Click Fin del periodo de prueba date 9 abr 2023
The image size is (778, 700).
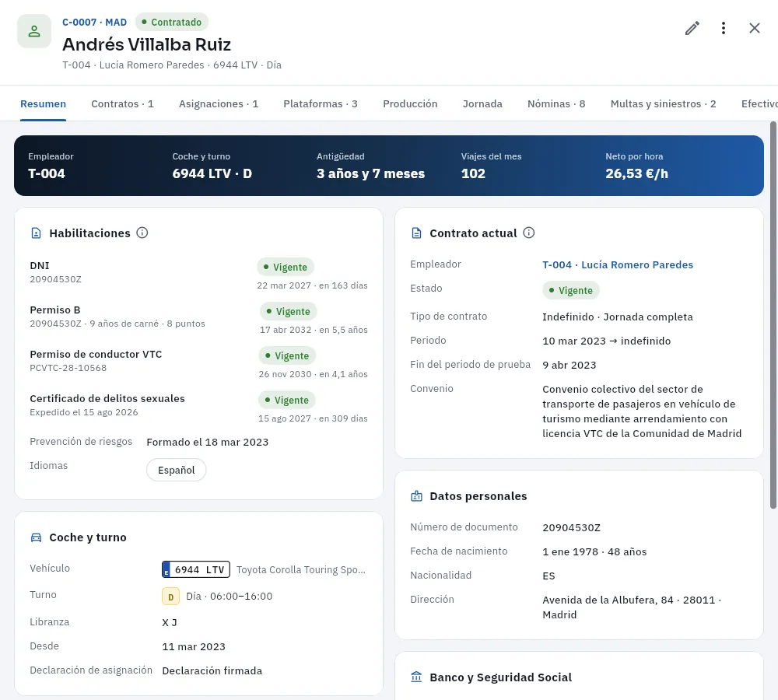pyautogui.click(x=569, y=365)
